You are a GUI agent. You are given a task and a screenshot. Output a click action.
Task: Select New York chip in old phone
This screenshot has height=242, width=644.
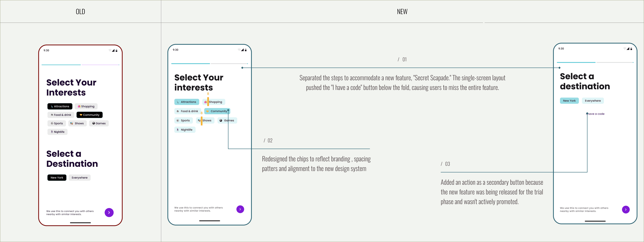coord(57,178)
